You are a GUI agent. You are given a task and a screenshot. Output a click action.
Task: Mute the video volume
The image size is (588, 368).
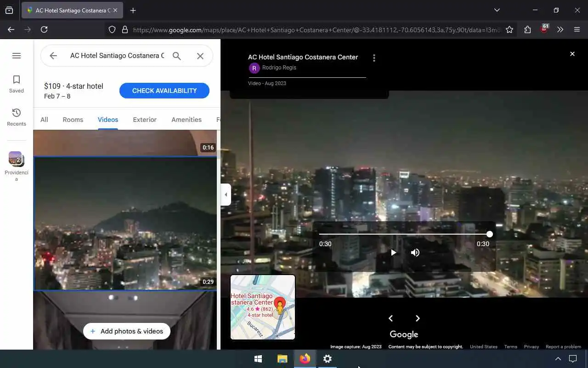click(415, 252)
